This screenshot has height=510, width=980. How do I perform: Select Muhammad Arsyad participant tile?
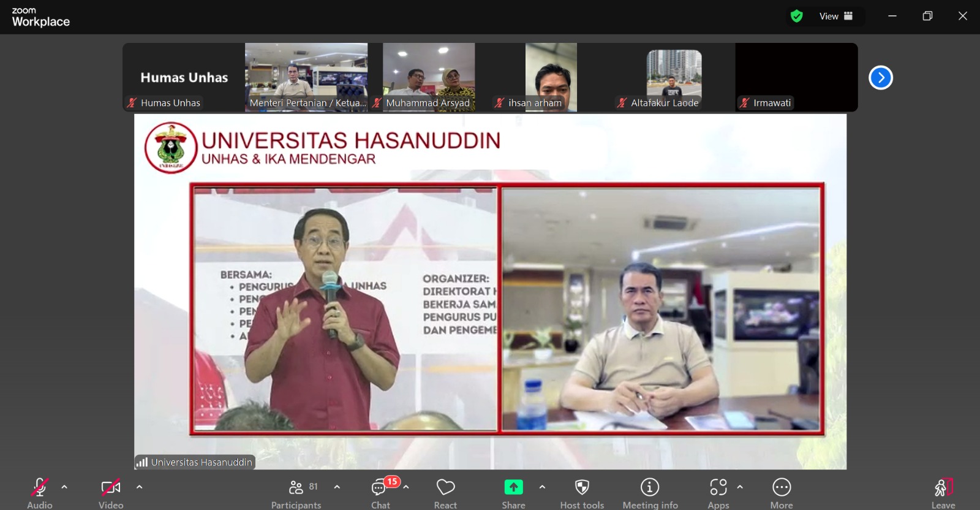(429, 77)
